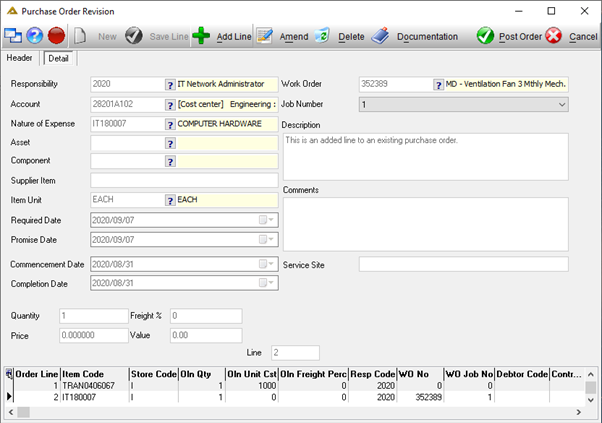Switch to the Header tab
The height and width of the screenshot is (423, 602).
tap(19, 58)
